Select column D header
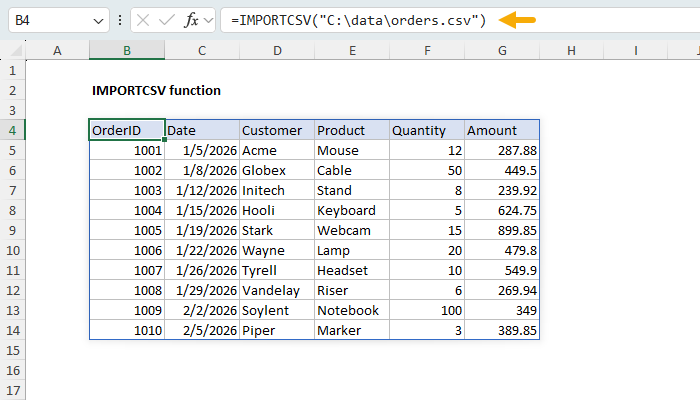Viewport: 700px width, 400px height. click(x=277, y=50)
